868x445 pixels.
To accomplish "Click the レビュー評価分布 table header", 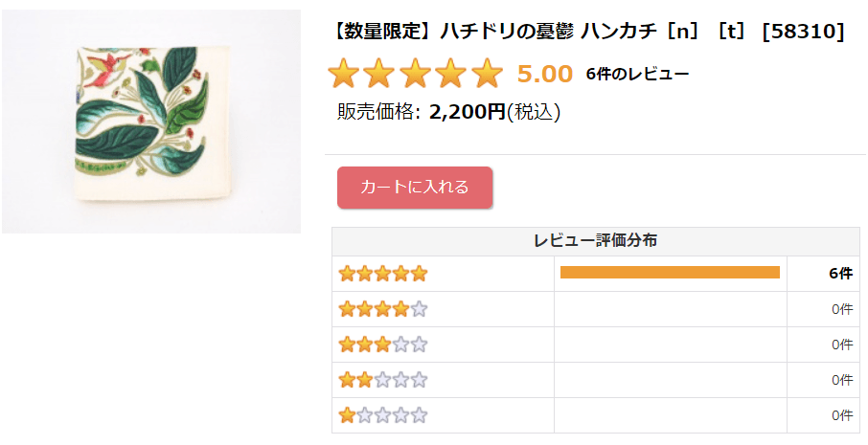I will click(x=595, y=241).
